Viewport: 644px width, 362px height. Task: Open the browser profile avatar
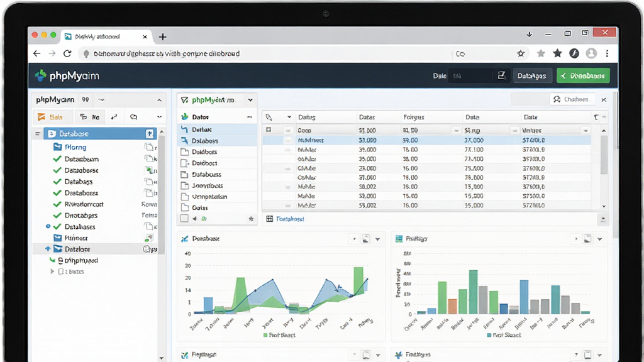tap(591, 53)
